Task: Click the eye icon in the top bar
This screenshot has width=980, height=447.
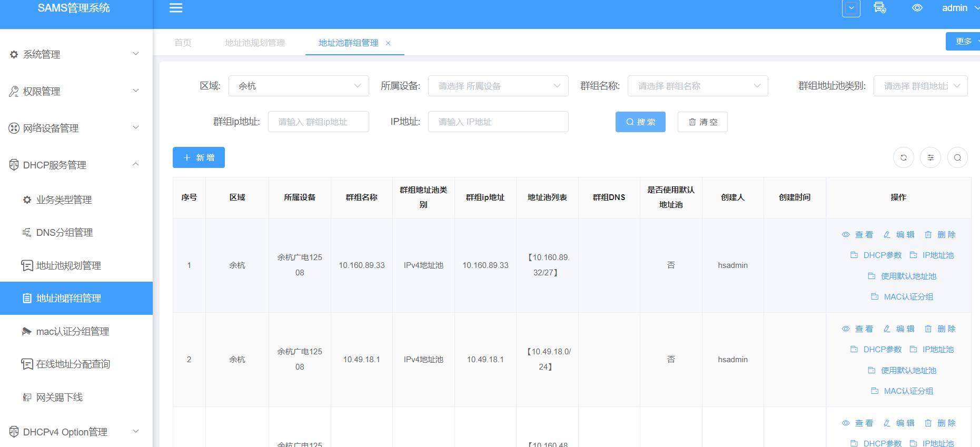Action: [x=917, y=8]
